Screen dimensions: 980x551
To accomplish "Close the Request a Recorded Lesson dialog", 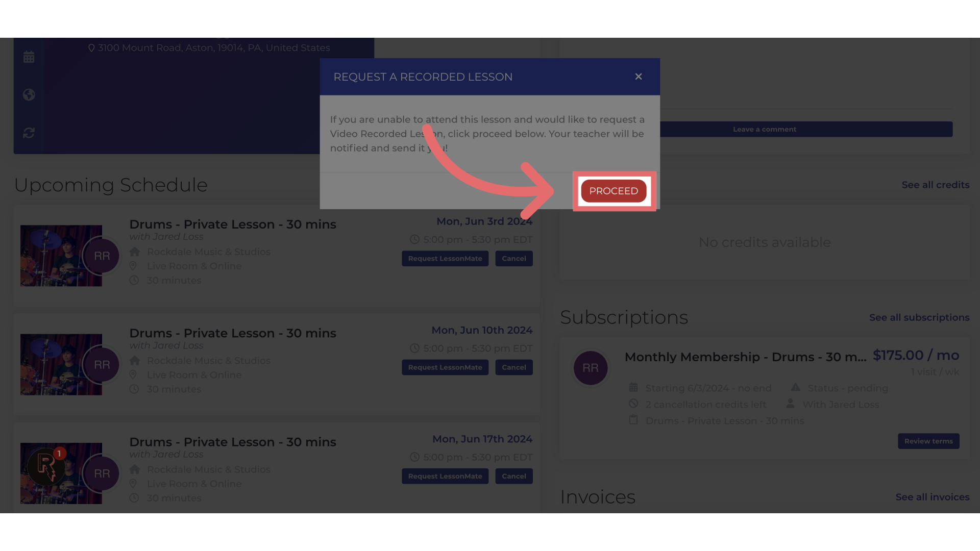I will click(x=638, y=76).
